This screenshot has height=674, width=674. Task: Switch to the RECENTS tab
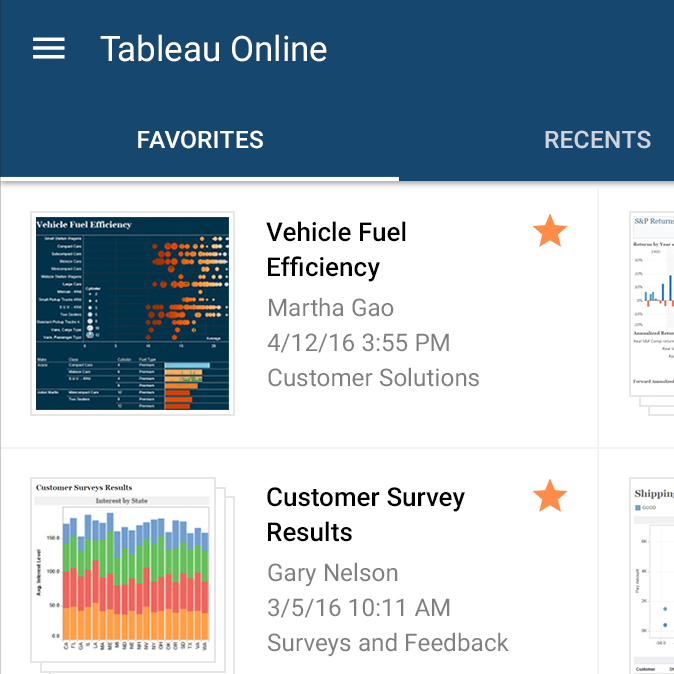597,140
